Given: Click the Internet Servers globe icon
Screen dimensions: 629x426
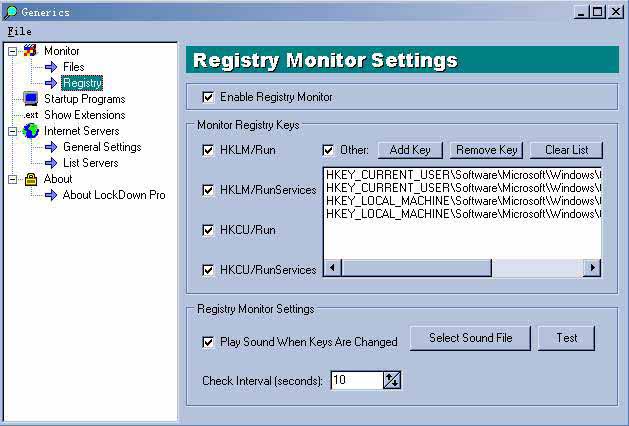Looking at the screenshot, I should (x=31, y=131).
